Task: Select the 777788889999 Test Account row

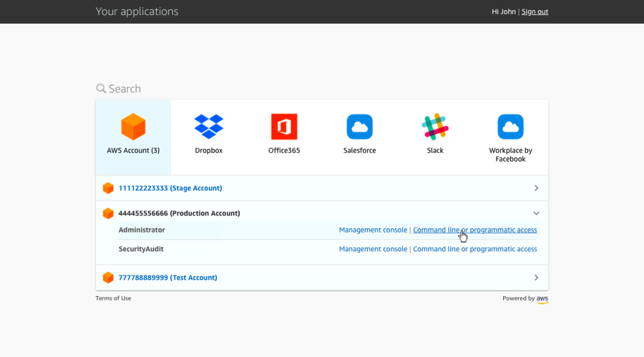Action: [168, 277]
